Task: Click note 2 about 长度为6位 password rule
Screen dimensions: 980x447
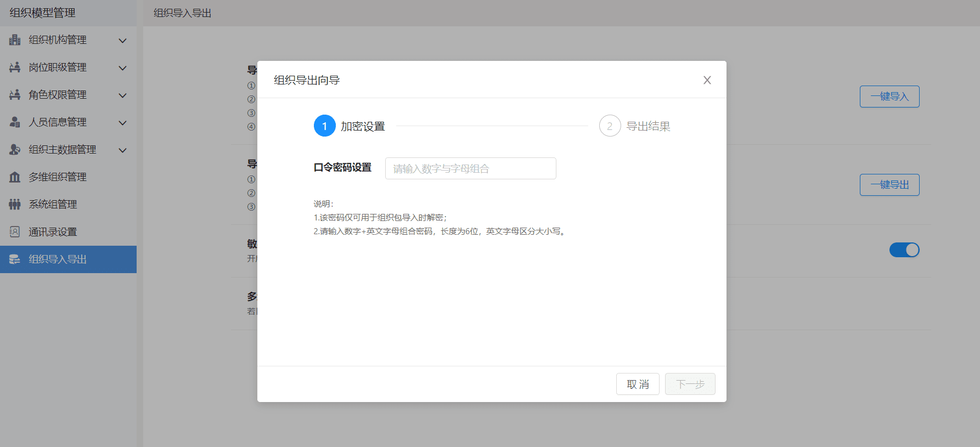Action: click(x=441, y=231)
